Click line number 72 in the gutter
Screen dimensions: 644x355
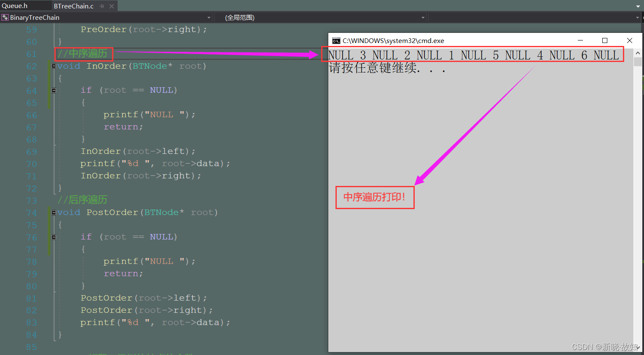point(32,188)
